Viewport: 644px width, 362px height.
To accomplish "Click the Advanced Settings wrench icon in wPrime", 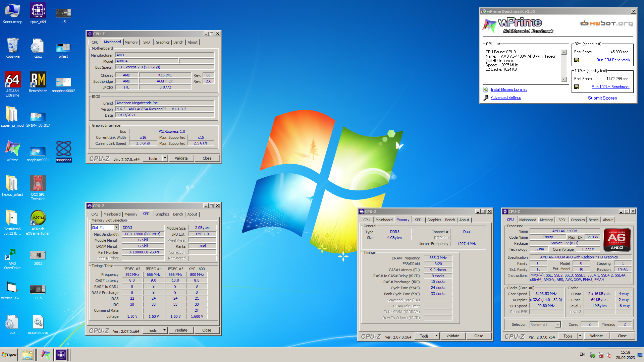I will (486, 98).
